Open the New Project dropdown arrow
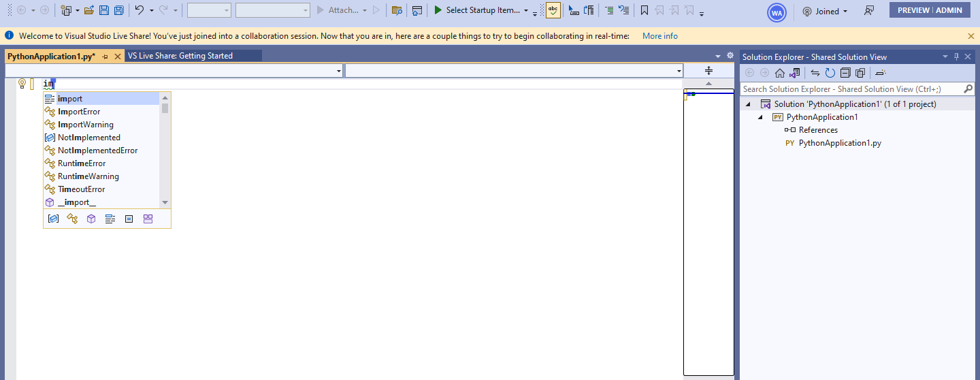Image resolution: width=980 pixels, height=380 pixels. (x=77, y=11)
